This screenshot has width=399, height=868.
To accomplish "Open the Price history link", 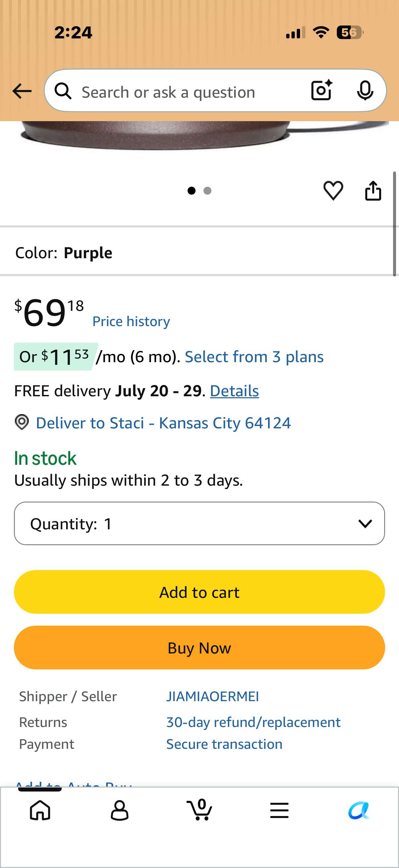I will point(131,321).
